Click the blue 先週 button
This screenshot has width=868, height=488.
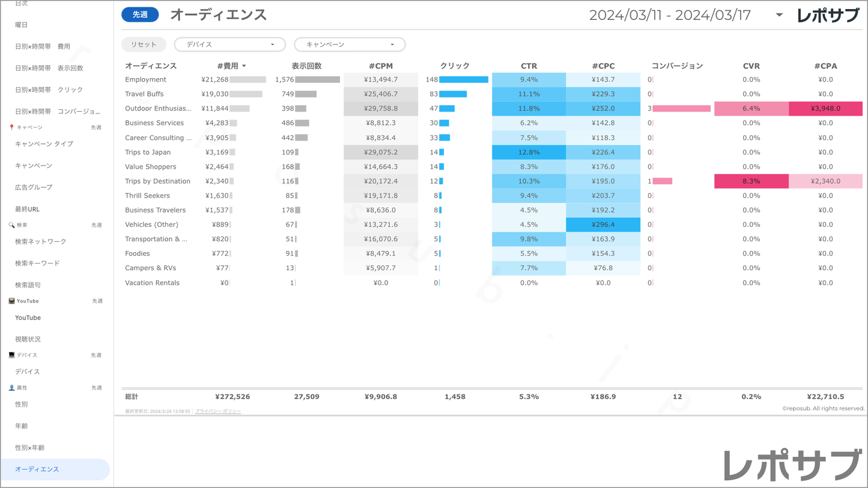[140, 14]
